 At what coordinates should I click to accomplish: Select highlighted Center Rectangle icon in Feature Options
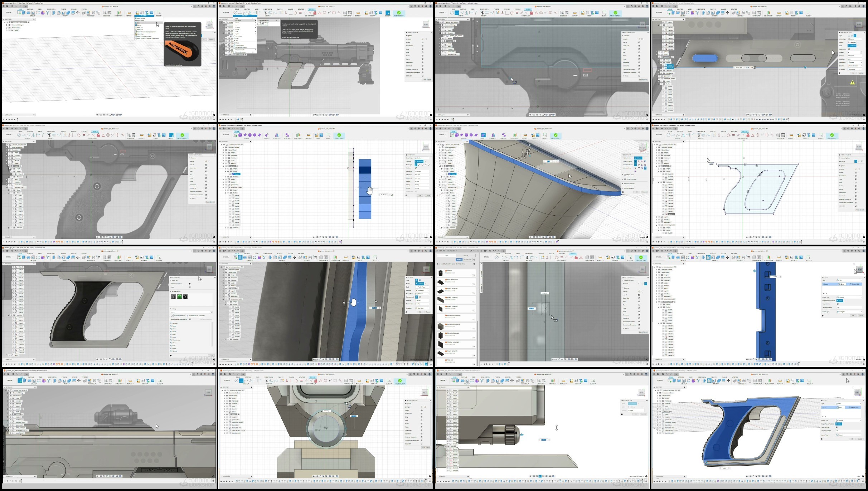646,284
